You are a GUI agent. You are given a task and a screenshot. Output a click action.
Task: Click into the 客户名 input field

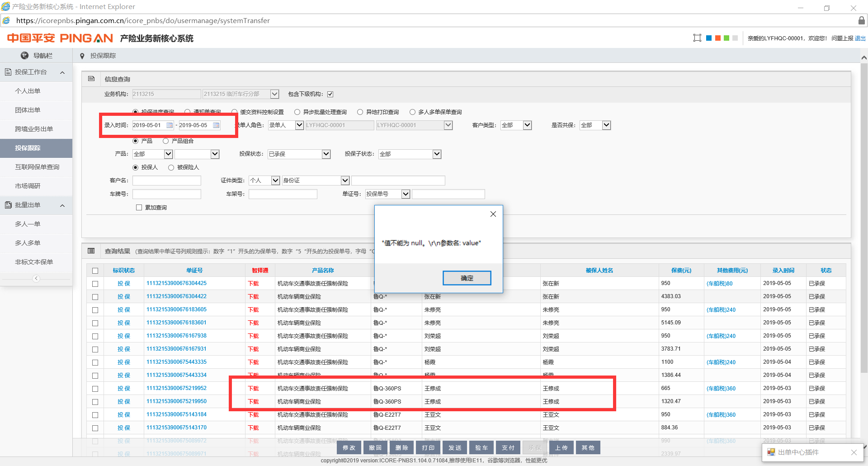(x=166, y=181)
